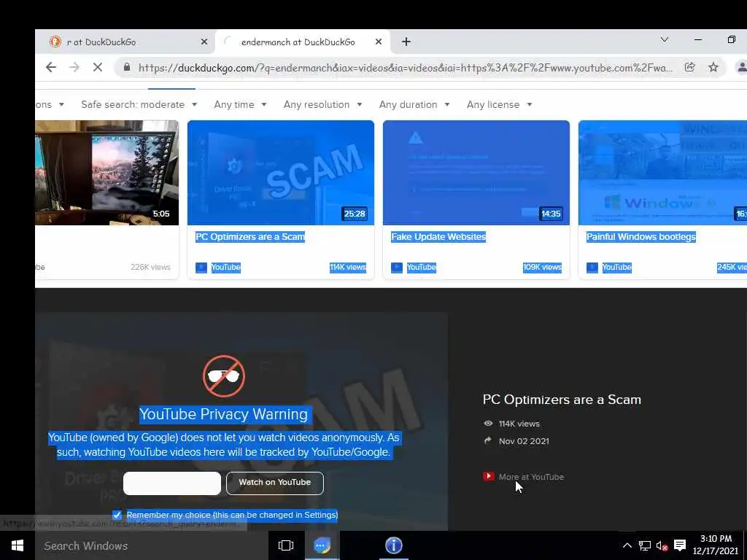Switch to the 'r at DuckDuckGo' tab
This screenshot has height=560, width=747.
pos(125,42)
